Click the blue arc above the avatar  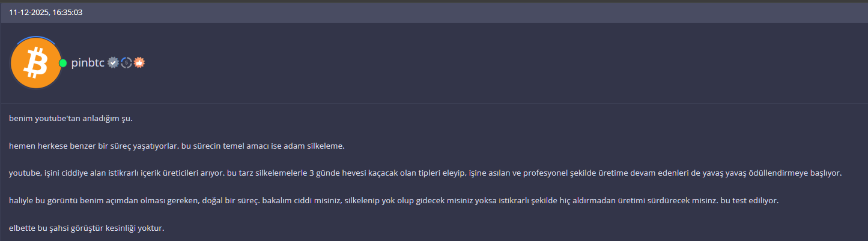36,38
